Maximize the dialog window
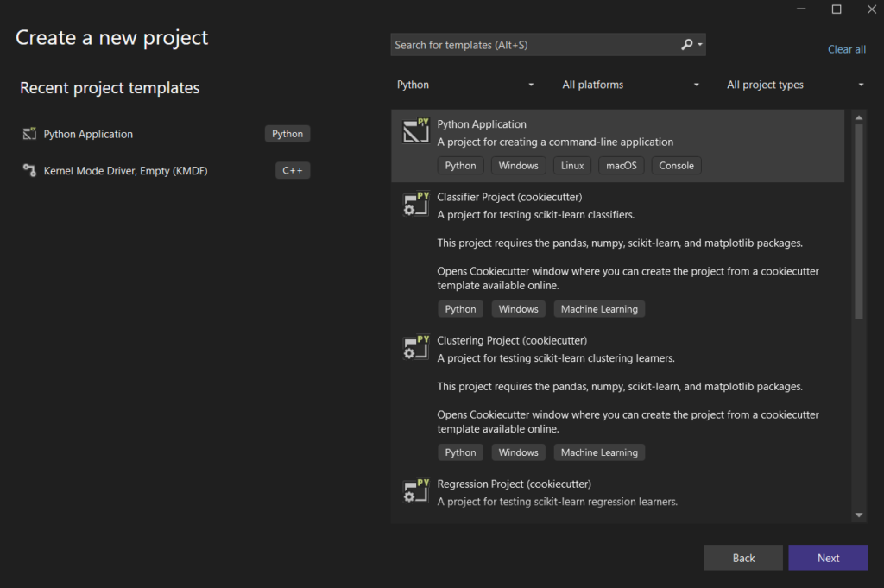Viewport: 884px width, 588px height. [837, 9]
